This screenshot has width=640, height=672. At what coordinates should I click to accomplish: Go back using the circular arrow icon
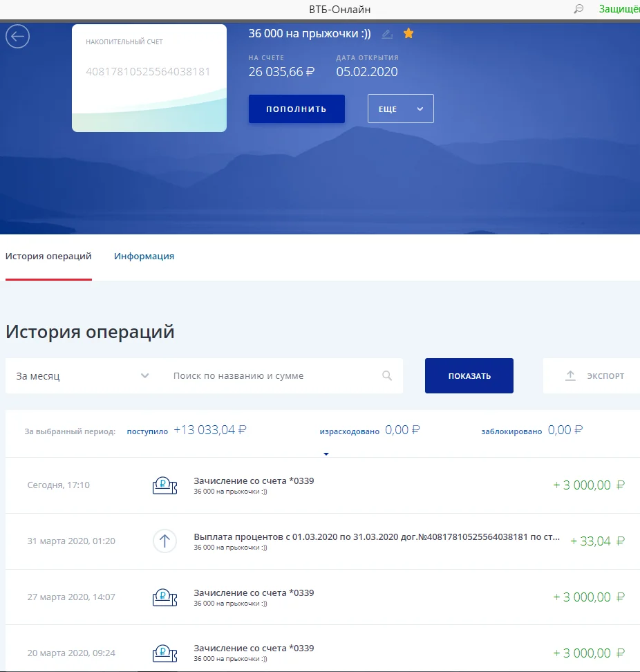coord(17,37)
